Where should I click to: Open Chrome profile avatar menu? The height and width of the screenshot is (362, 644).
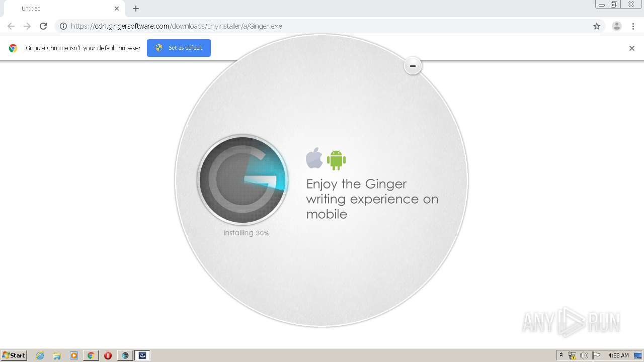pyautogui.click(x=617, y=26)
